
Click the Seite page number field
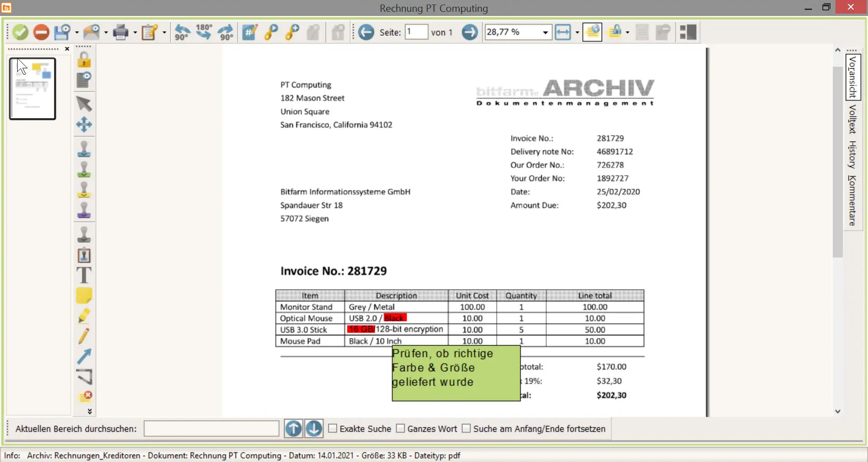click(416, 32)
